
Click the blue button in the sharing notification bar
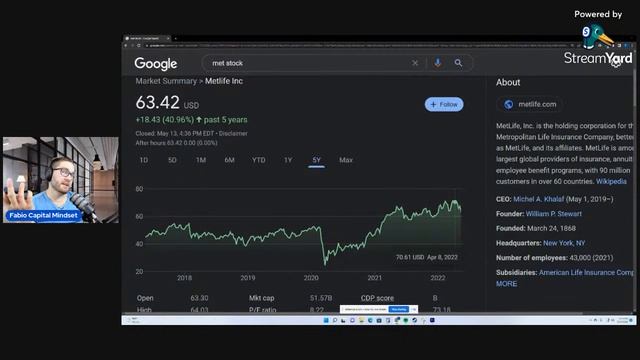(399, 309)
